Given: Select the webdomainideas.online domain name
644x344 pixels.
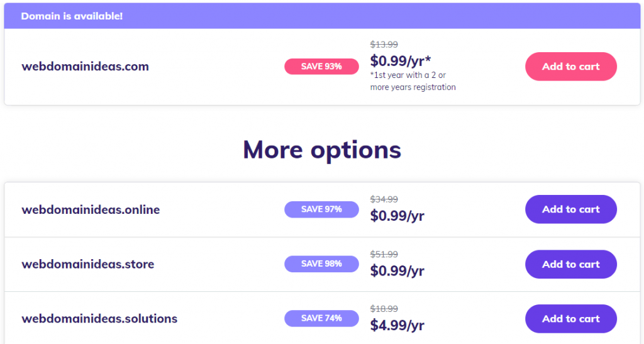Looking at the screenshot, I should click(x=91, y=209).
